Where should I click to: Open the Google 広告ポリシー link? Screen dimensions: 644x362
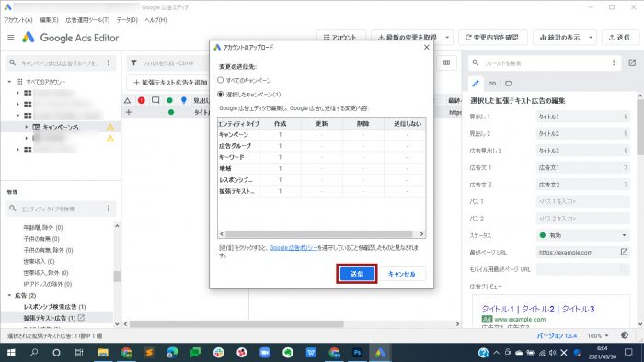pyautogui.click(x=293, y=248)
